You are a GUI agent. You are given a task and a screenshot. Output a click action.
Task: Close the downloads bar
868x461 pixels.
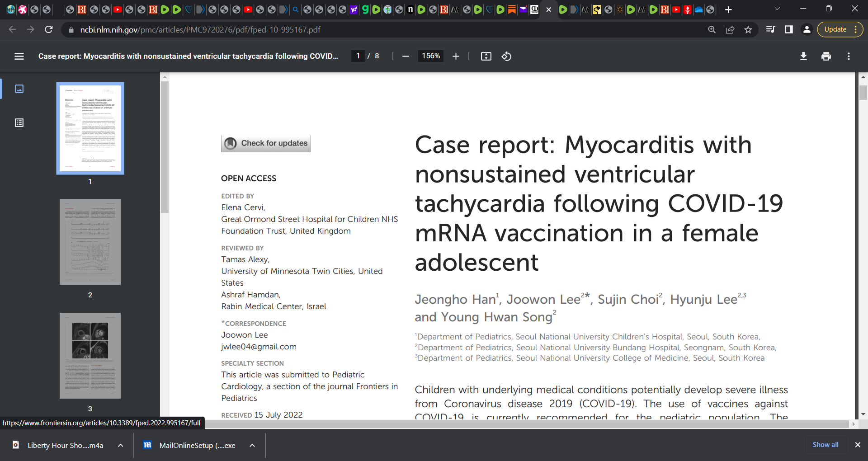(x=858, y=445)
